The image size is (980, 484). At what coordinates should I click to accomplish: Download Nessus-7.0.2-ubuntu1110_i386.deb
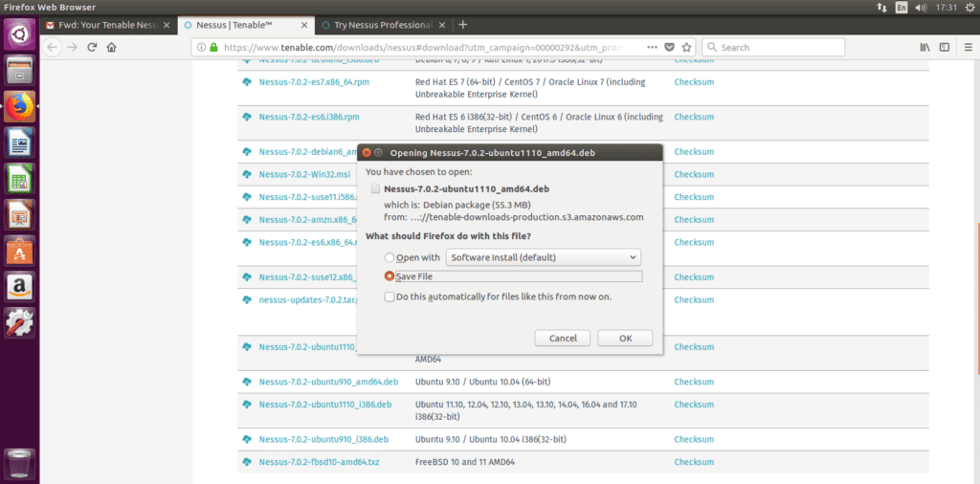click(x=325, y=404)
